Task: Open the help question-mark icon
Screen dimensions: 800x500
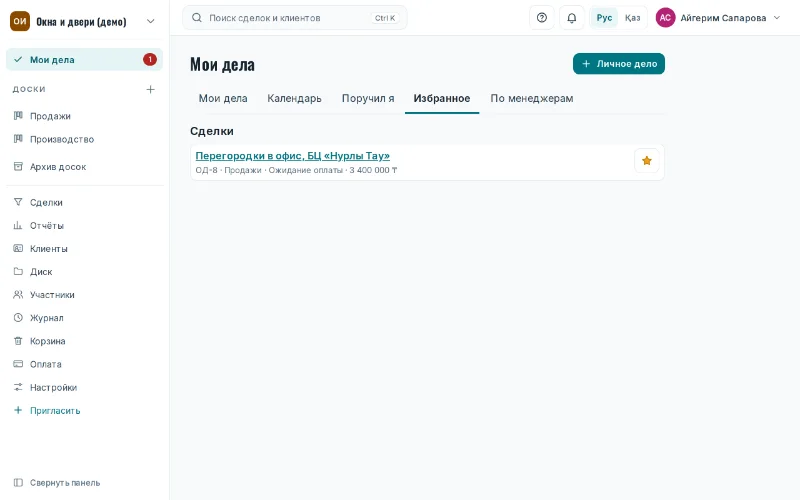Action: click(542, 18)
